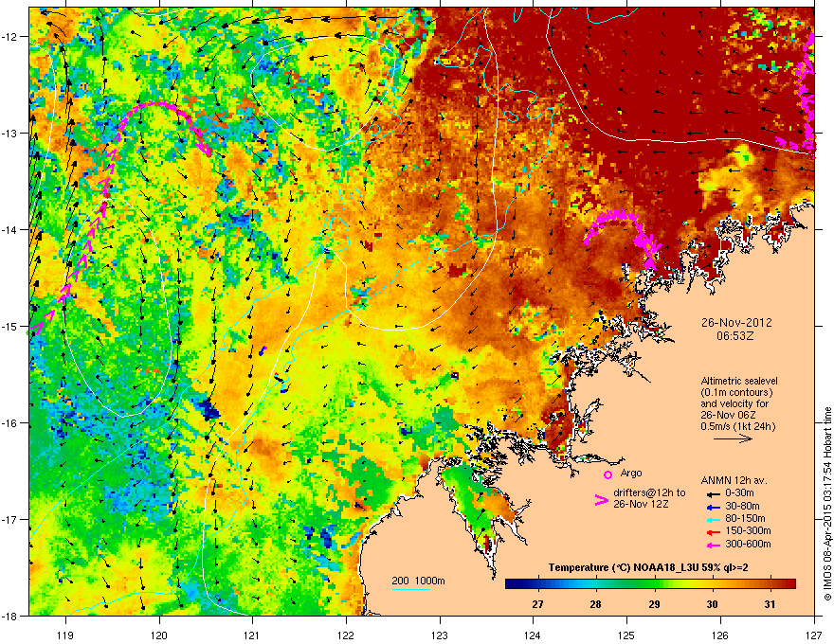Image resolution: width=834 pixels, height=644 pixels.
Task: Click the latitude axis label -18
Action: click(9, 616)
